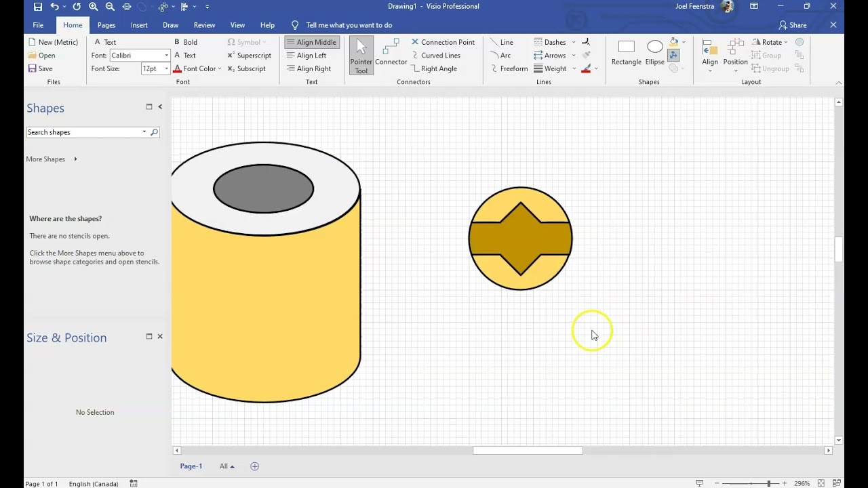Image resolution: width=868 pixels, height=488 pixels.
Task: Select the Page-1 sheet tab
Action: [191, 466]
